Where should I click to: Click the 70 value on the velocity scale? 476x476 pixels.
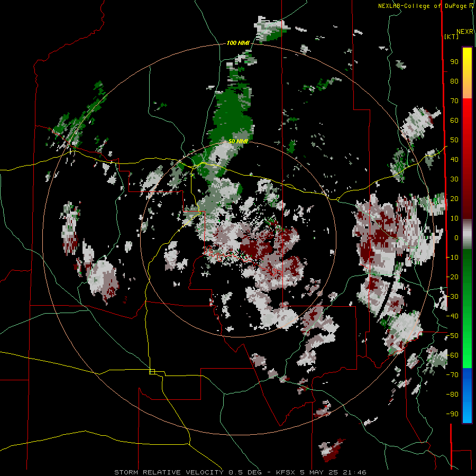(x=454, y=101)
